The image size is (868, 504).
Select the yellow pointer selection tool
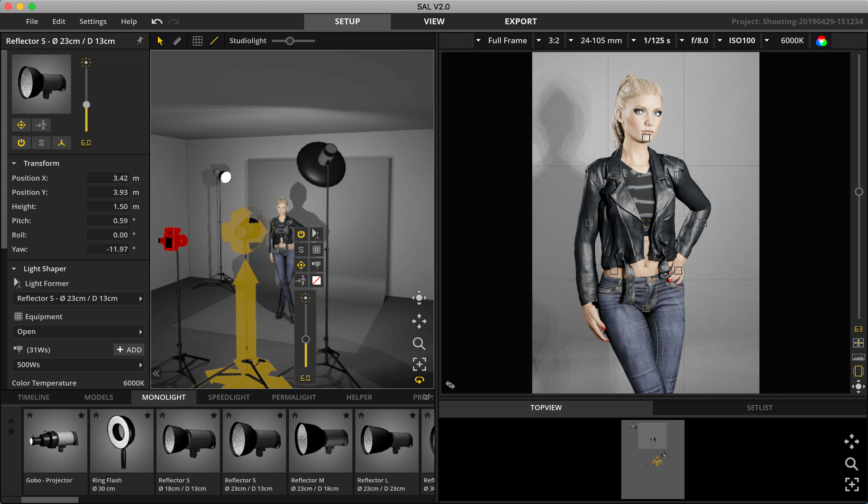click(x=160, y=41)
